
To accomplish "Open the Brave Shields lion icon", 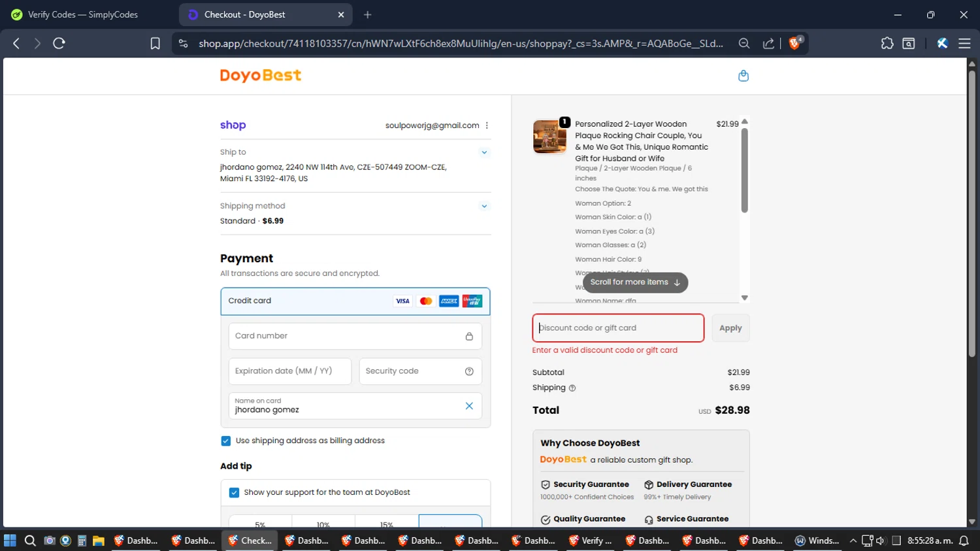I will (795, 43).
